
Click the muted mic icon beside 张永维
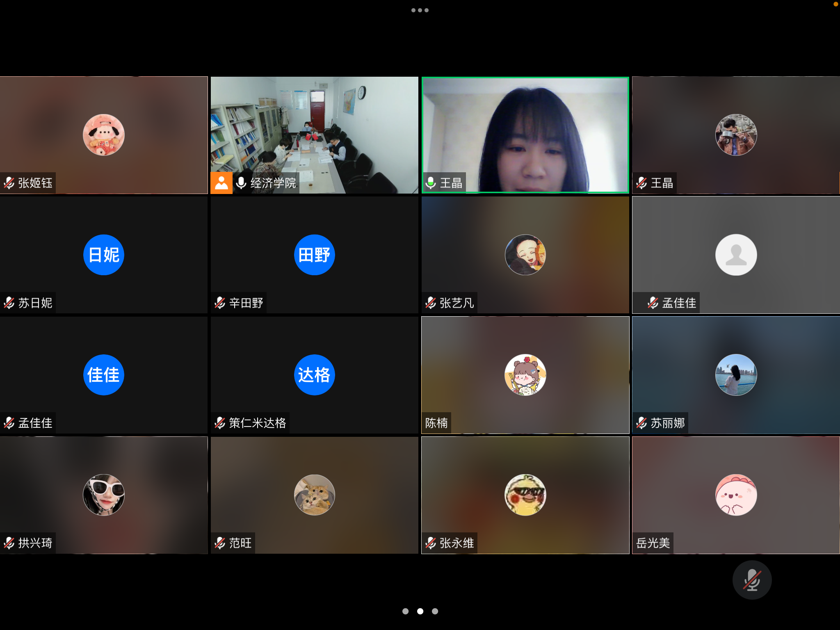[431, 543]
